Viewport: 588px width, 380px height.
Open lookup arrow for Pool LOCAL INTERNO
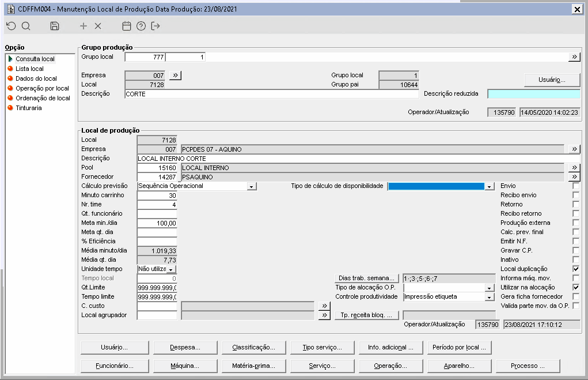[x=574, y=167]
